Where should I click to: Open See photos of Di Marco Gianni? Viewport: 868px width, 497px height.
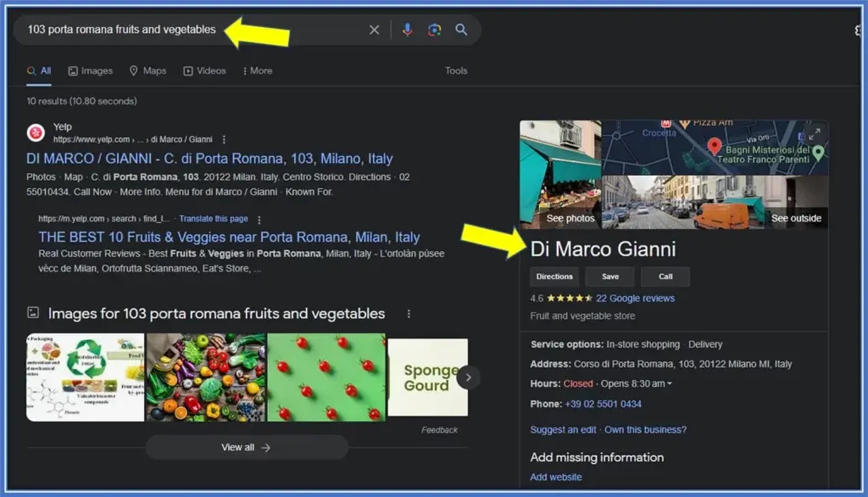560,175
